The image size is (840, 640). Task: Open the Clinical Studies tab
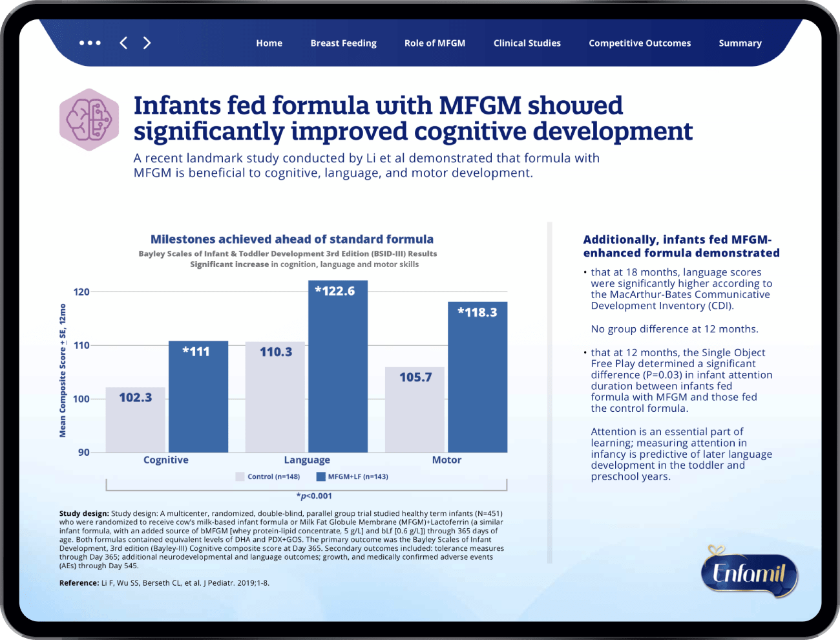527,43
